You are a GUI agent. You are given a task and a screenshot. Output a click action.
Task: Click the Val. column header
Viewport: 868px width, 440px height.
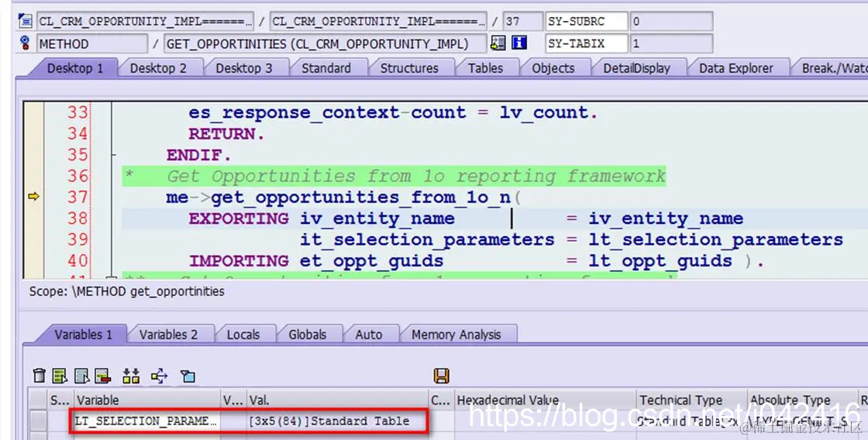click(337, 400)
